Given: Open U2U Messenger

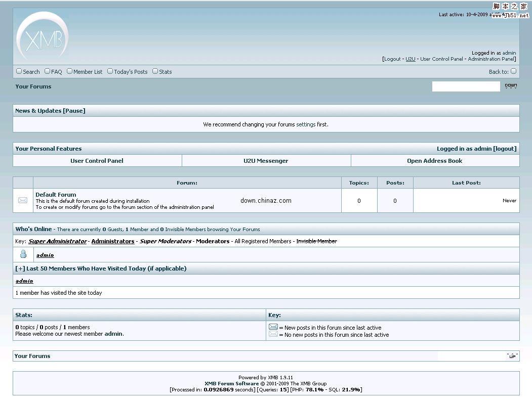Looking at the screenshot, I should (x=266, y=161).
